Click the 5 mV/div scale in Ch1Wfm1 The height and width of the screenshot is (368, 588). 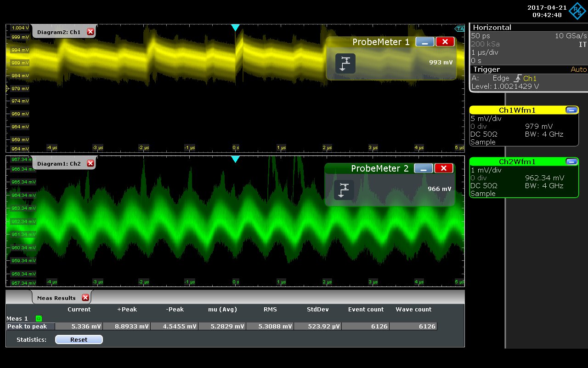pyautogui.click(x=486, y=118)
